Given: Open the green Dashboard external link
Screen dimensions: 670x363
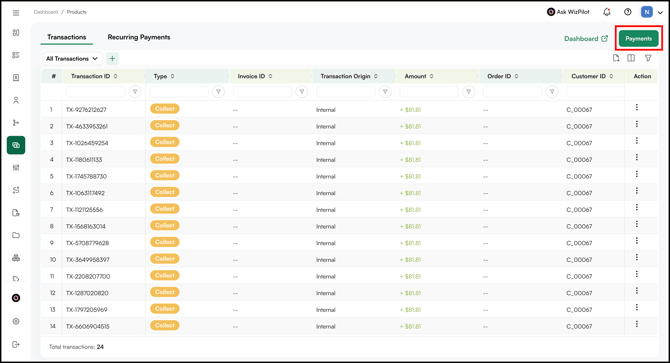Looking at the screenshot, I should coord(586,38).
